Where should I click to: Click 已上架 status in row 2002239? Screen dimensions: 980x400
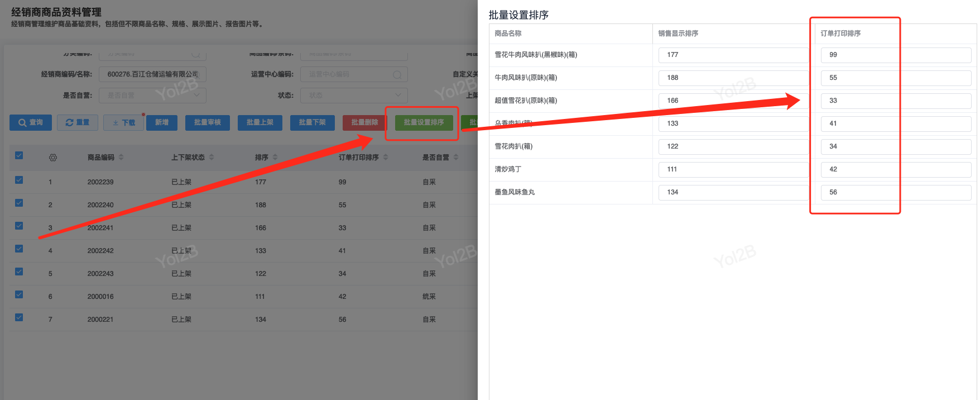click(x=181, y=182)
